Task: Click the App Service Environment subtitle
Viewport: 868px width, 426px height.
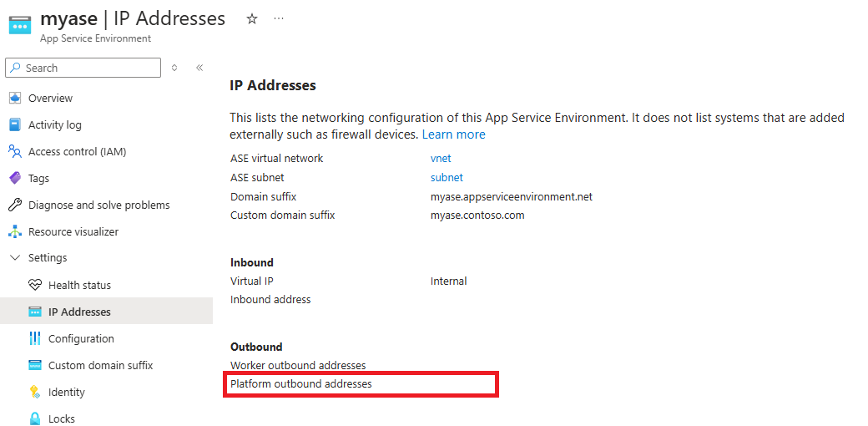Action: coord(95,38)
